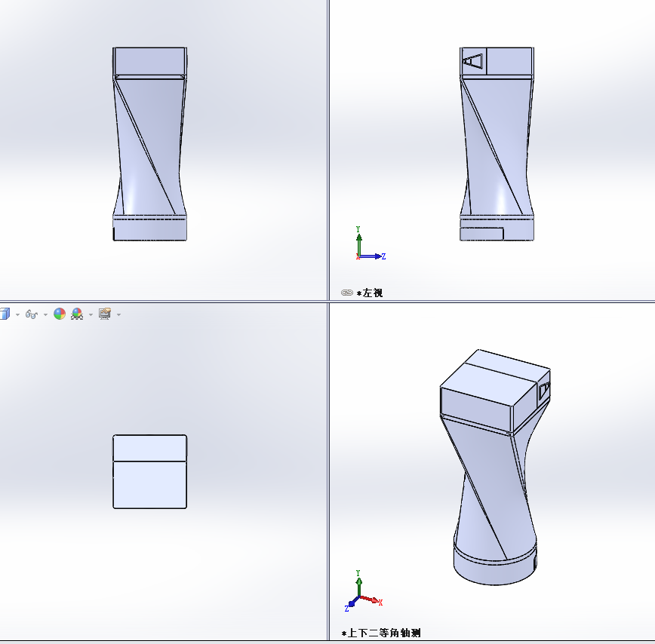Viewport: 655px width, 644px height.
Task: Open the Display Style dropdown arrow
Action: [x=17, y=314]
